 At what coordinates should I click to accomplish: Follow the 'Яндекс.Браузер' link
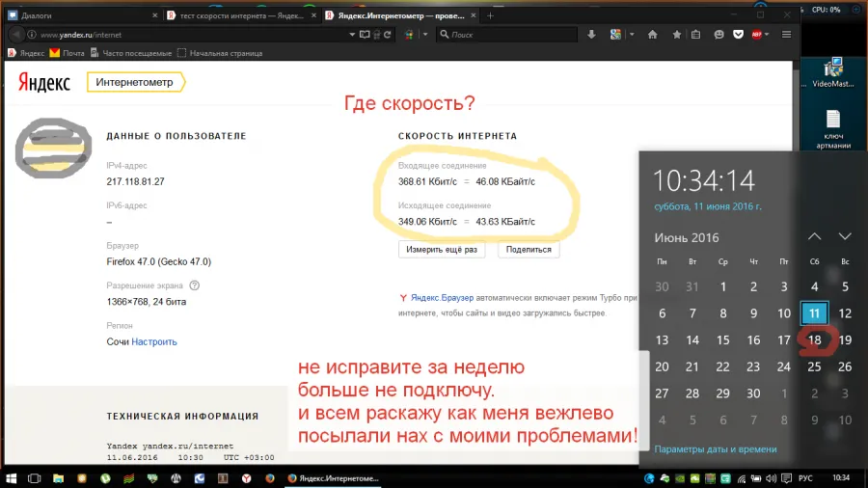click(442, 298)
